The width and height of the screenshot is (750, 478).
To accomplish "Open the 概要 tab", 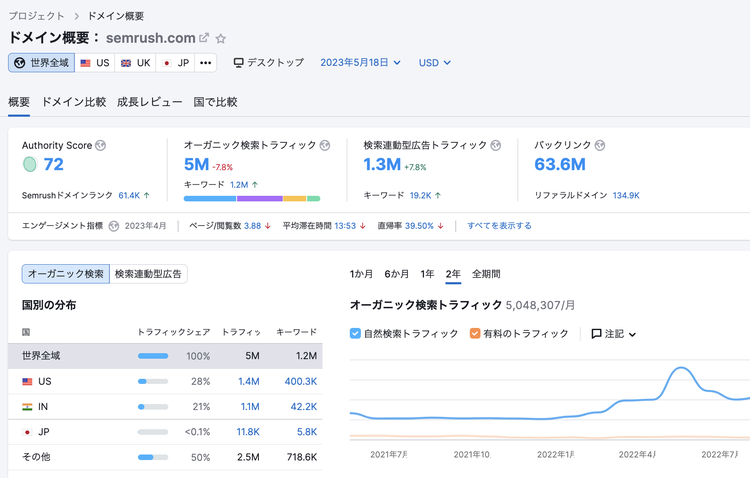I will click(x=19, y=102).
